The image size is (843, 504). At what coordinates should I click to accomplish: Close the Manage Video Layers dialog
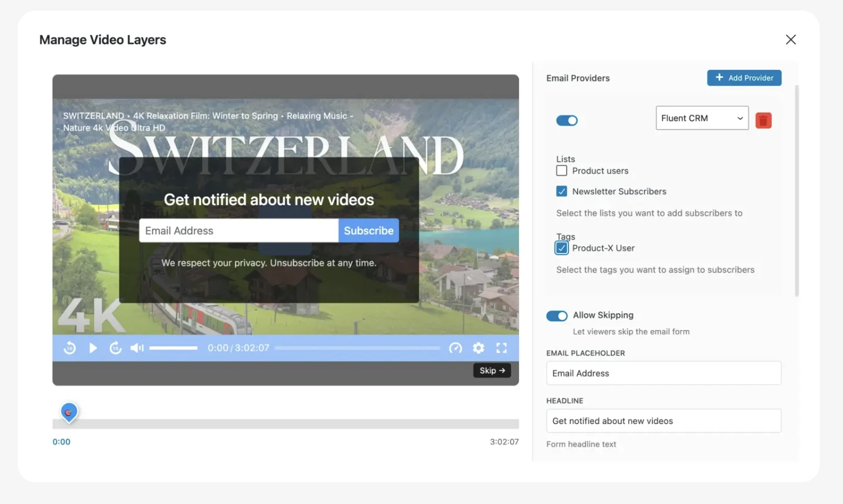791,39
